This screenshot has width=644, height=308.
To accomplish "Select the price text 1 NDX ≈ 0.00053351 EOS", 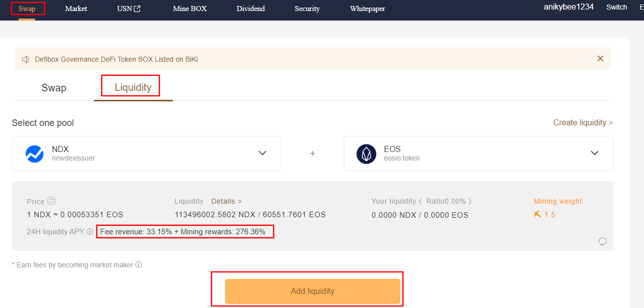I will click(x=75, y=215).
